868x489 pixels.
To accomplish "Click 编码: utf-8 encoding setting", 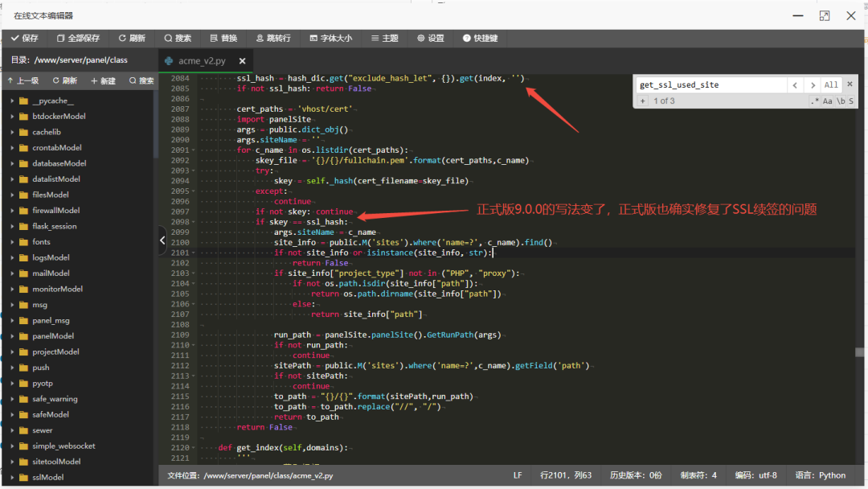I will (755, 475).
